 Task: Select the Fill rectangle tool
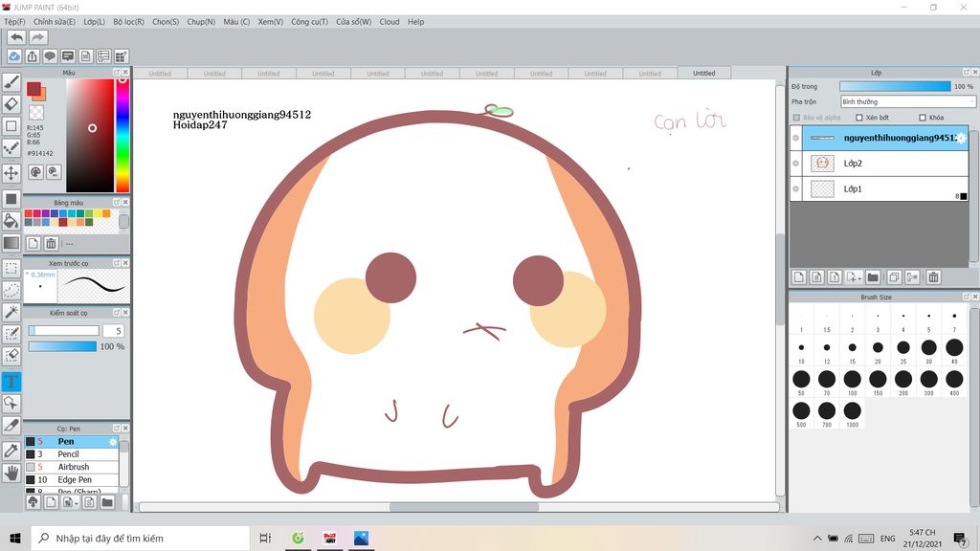click(11, 199)
